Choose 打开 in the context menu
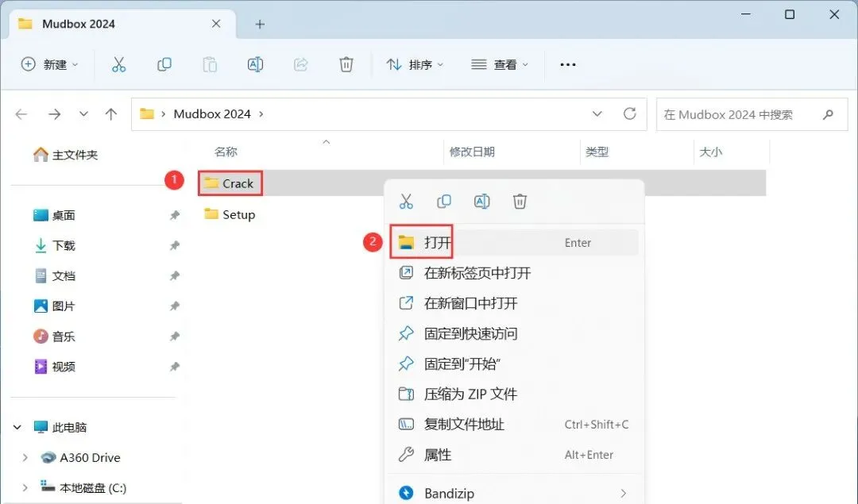 (x=514, y=242)
